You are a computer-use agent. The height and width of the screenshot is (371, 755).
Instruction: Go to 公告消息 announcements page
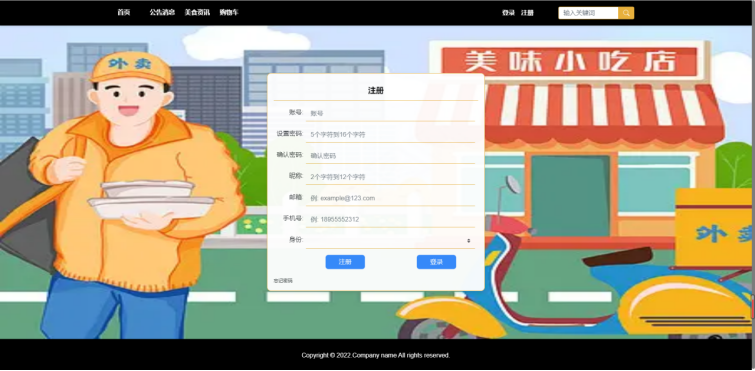[162, 13]
